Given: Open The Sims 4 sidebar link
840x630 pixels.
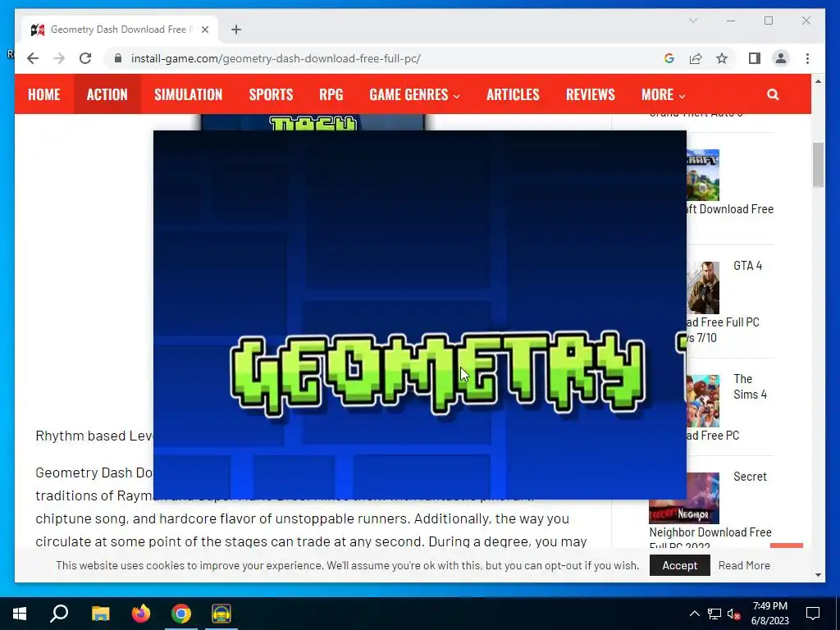Looking at the screenshot, I should (750, 386).
